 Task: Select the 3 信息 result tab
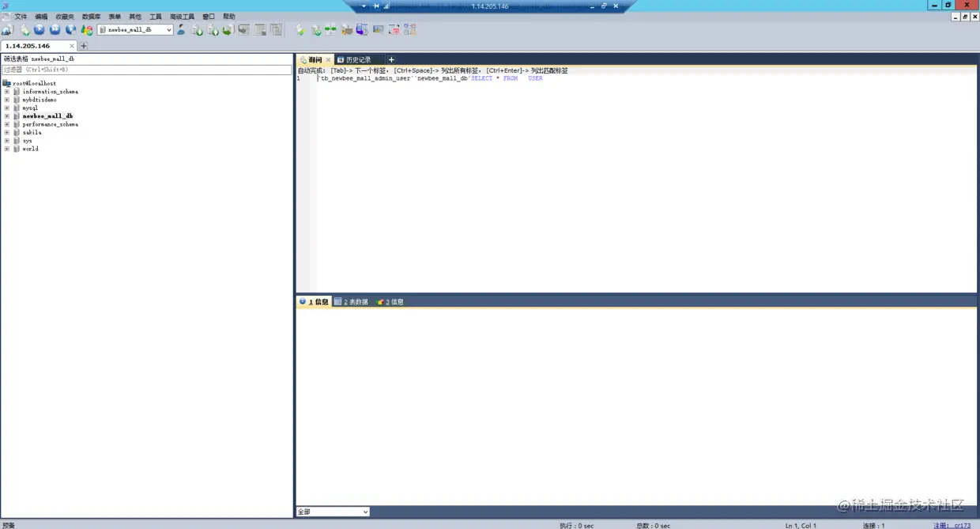[390, 302]
